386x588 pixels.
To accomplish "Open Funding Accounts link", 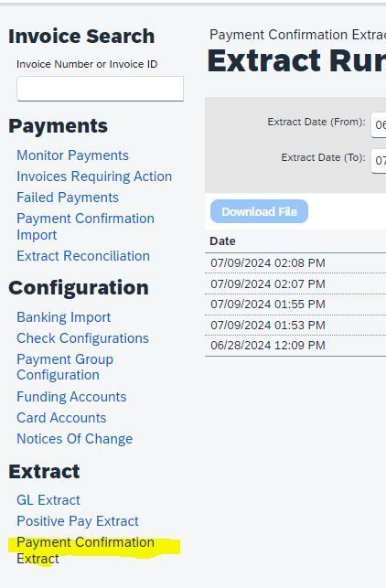I will 71,397.
